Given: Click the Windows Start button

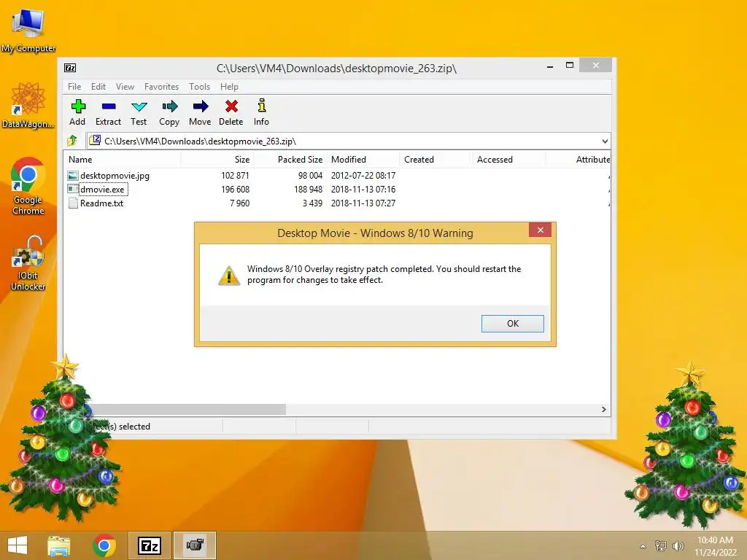Looking at the screenshot, I should (x=18, y=545).
